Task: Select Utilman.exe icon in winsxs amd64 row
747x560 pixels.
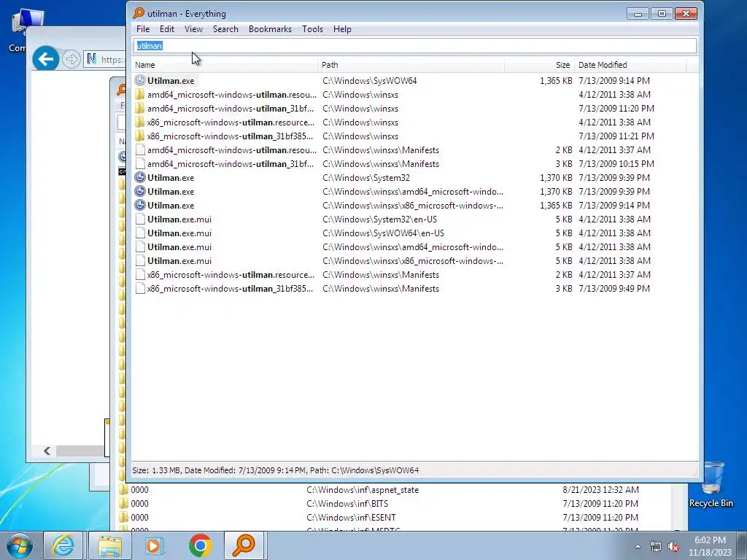Action: (139, 192)
